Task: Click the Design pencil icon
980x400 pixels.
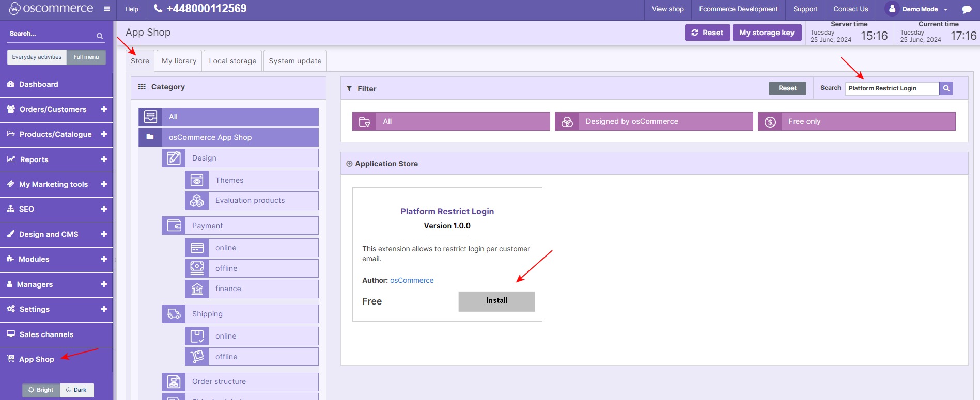Action: pos(174,157)
